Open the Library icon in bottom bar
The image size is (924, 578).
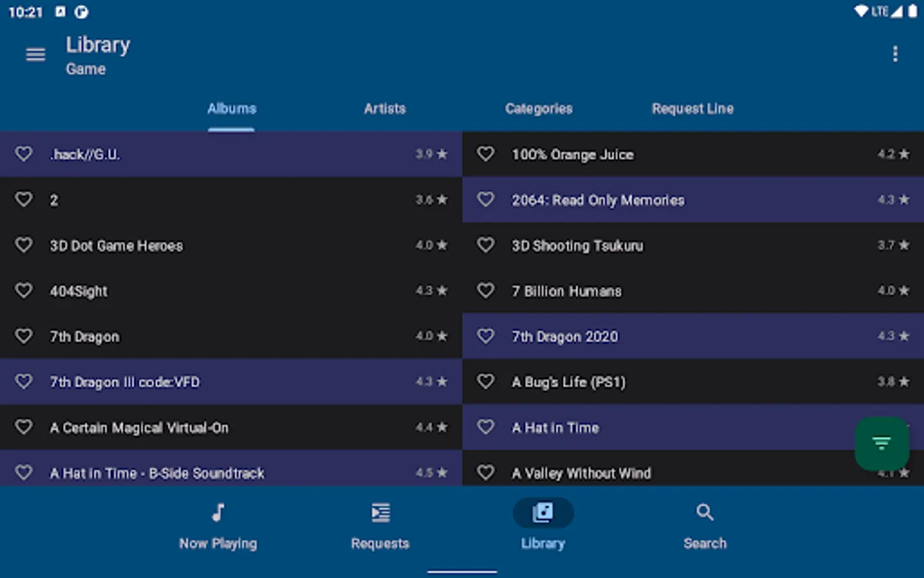[x=543, y=512]
